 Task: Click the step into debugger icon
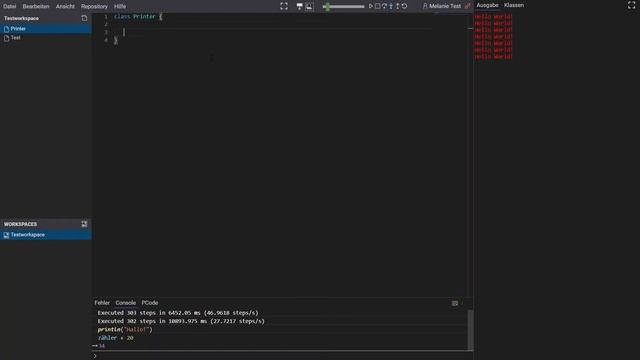pos(391,6)
